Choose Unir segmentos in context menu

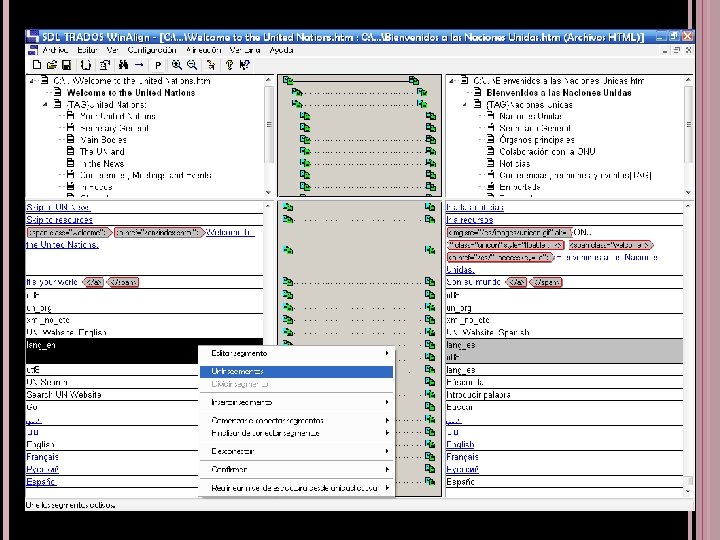click(x=297, y=371)
